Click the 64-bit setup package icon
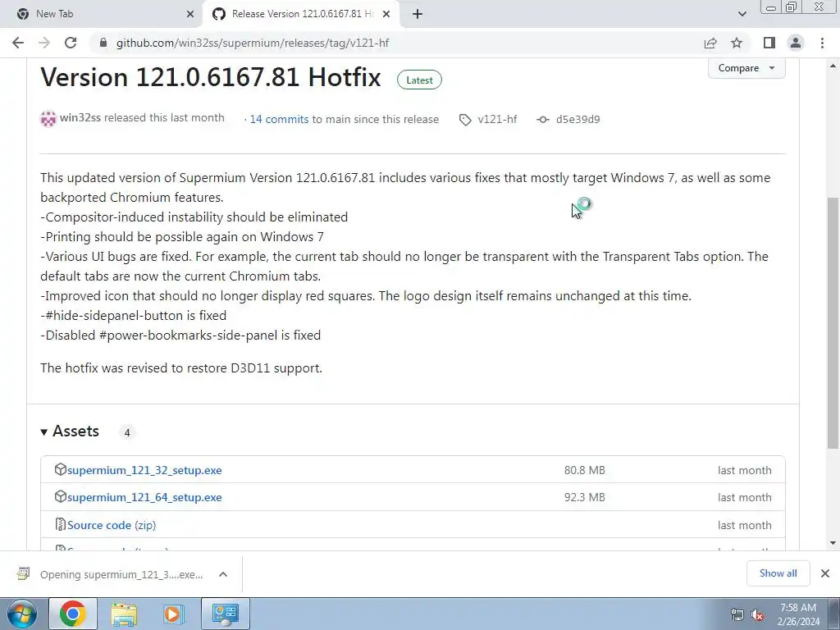This screenshot has width=840, height=630. click(60, 496)
